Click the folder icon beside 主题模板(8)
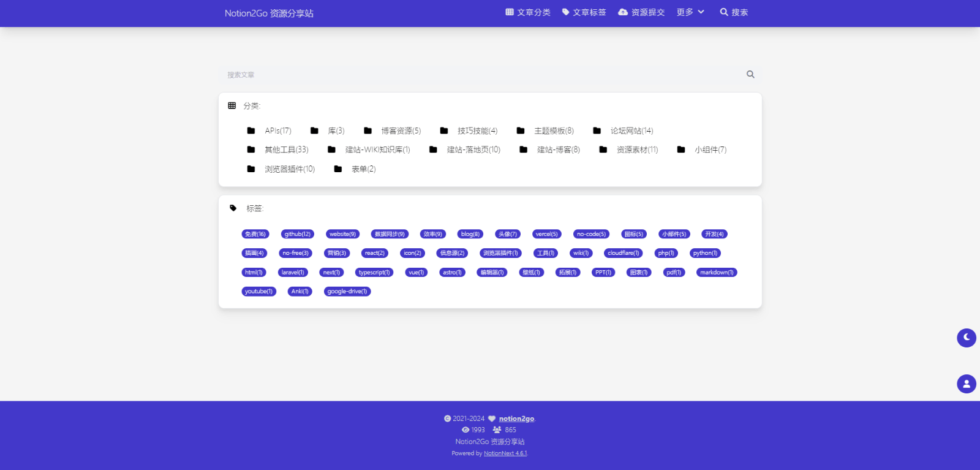Viewport: 980px width, 470px height. [521, 131]
